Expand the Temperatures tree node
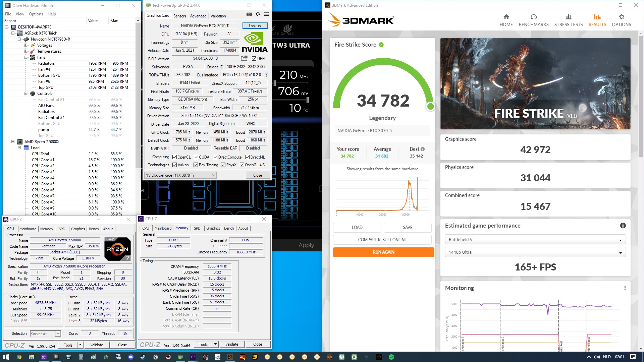644x362 pixels. tap(25, 51)
